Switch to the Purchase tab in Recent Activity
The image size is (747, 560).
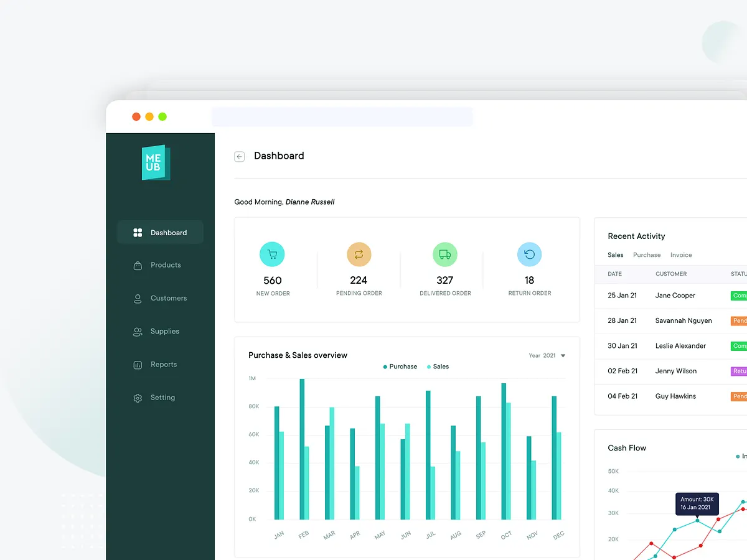[647, 254]
